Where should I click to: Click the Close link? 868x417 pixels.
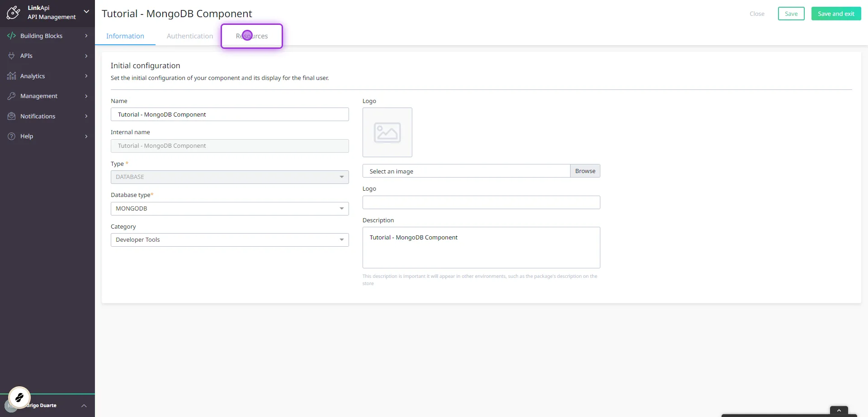[757, 14]
